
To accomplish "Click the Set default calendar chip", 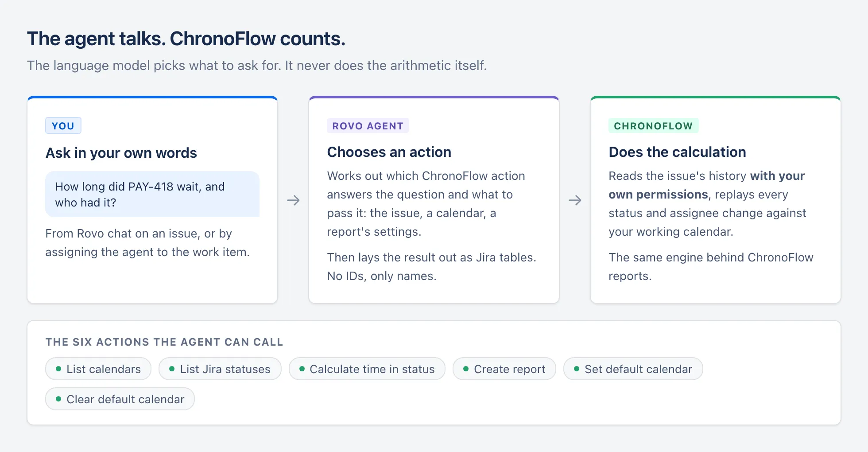I will tap(633, 369).
